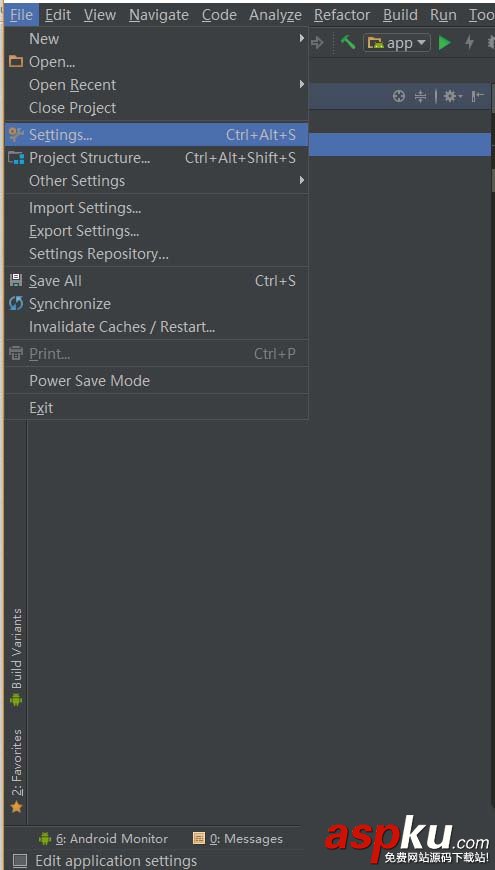Toggle tool window buttons square in status bar

[20, 861]
